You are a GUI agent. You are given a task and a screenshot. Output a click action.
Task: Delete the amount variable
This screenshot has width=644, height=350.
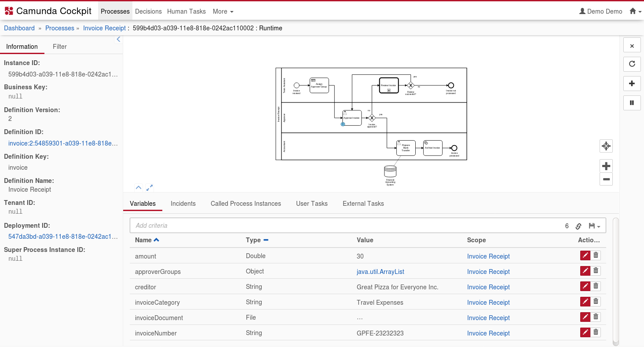pos(596,255)
